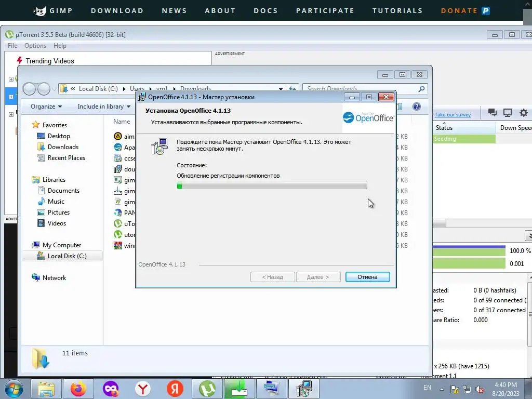The height and width of the screenshot is (399, 532).
Task: Click the installer computer-and-disc icon
Action: [x=159, y=147]
